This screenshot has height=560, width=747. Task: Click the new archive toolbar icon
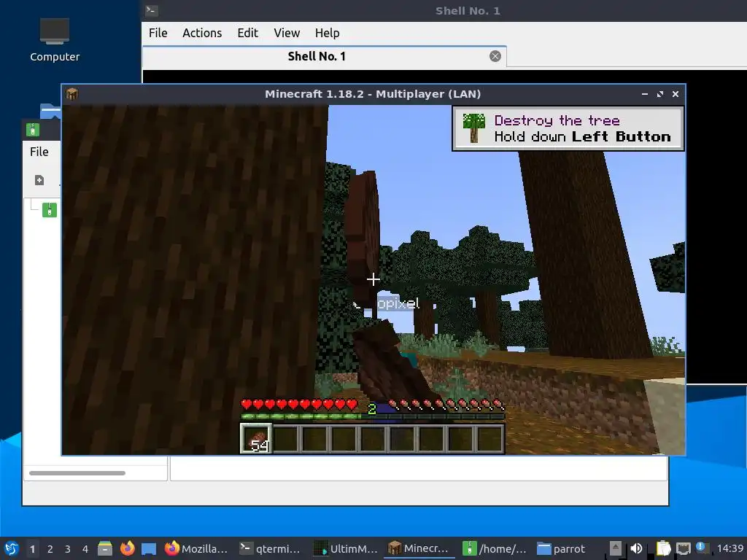pyautogui.click(x=39, y=180)
